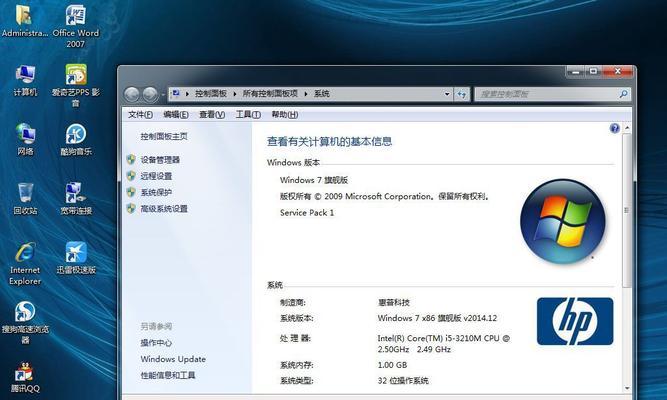Open 宽带连接 desktop shortcut
This screenshot has height=400, width=667.
76,198
